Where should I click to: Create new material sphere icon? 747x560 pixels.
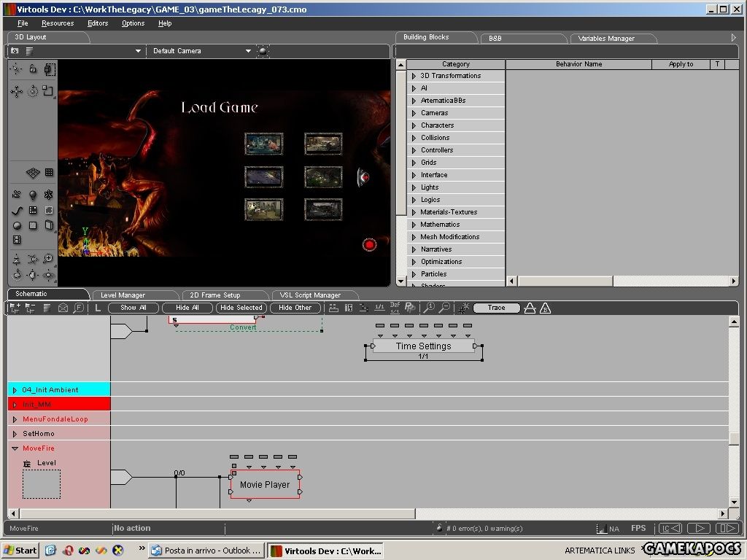(17, 226)
